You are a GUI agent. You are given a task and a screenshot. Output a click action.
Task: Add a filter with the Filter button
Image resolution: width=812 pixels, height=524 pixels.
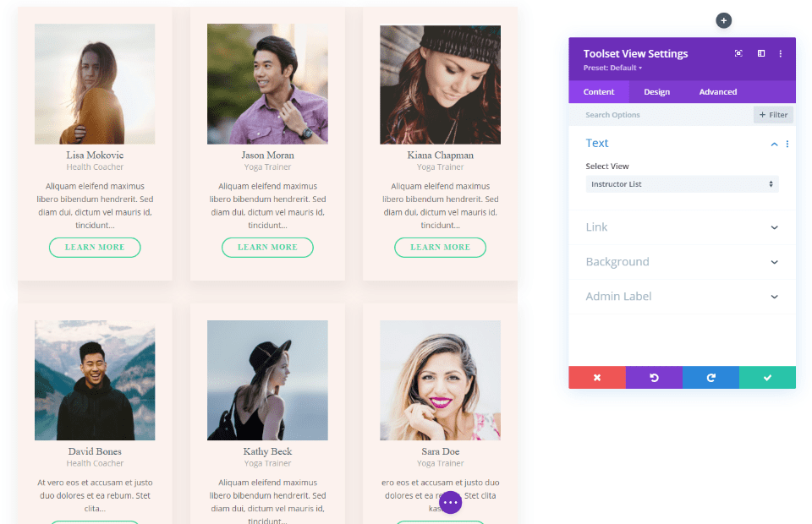point(772,114)
